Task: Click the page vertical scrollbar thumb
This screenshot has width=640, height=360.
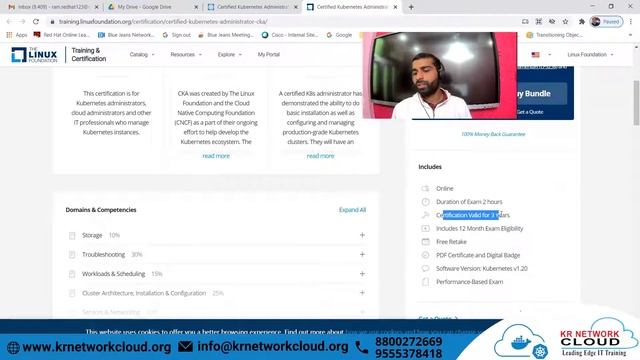Action: pos(636,103)
